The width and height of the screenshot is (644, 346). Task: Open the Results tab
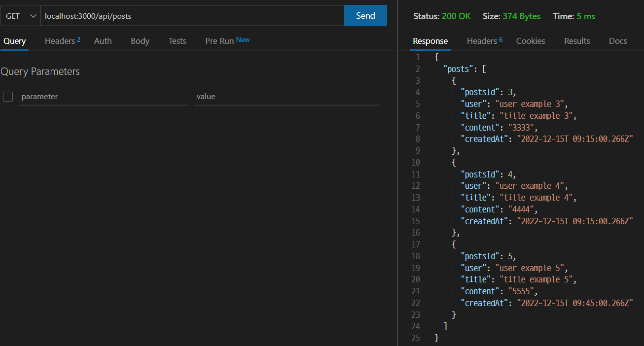click(x=577, y=41)
